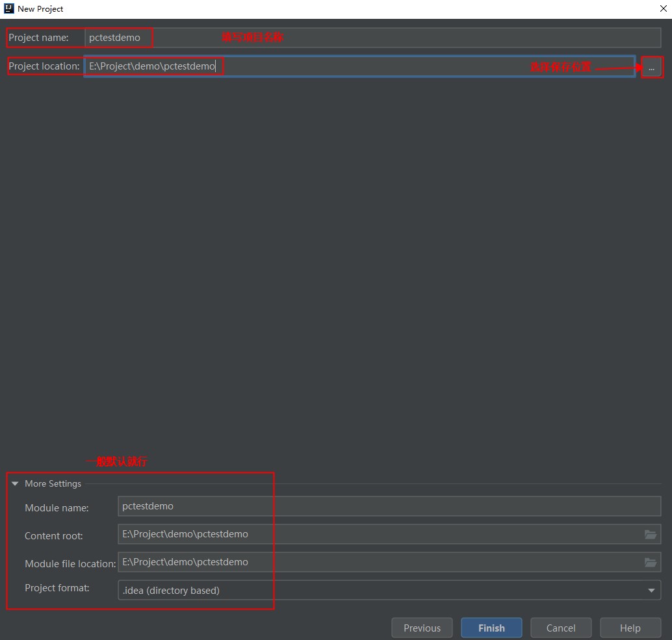Image resolution: width=672 pixels, height=640 pixels.
Task: Click the browse "..." button for project location
Action: tap(651, 68)
